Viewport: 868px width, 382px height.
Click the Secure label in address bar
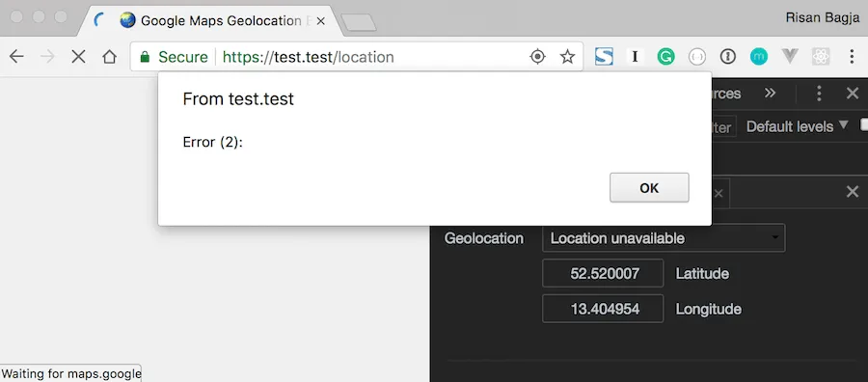[x=182, y=57]
